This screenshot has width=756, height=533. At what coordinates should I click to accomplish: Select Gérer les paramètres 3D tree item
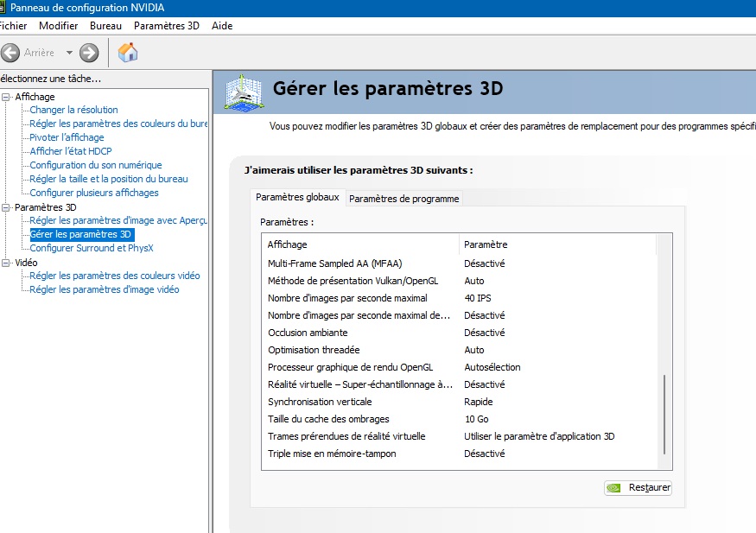click(x=80, y=234)
